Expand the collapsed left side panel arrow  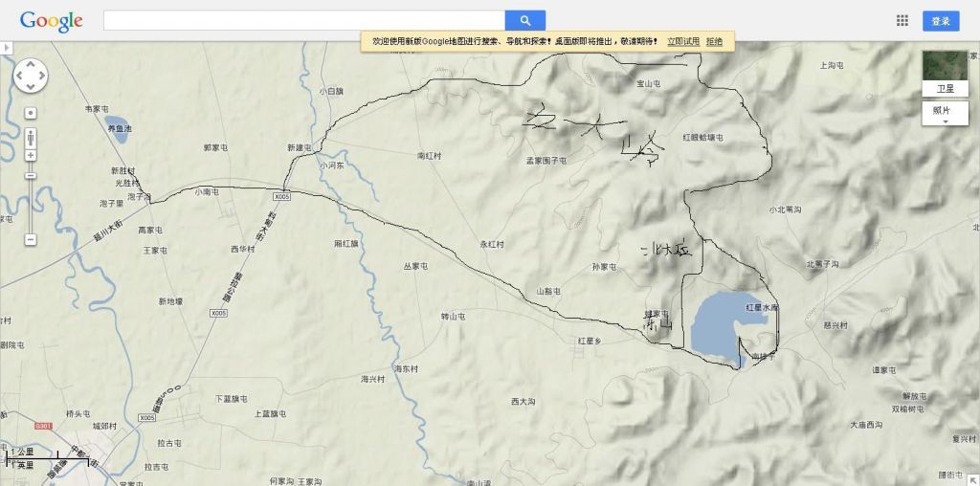5,47
